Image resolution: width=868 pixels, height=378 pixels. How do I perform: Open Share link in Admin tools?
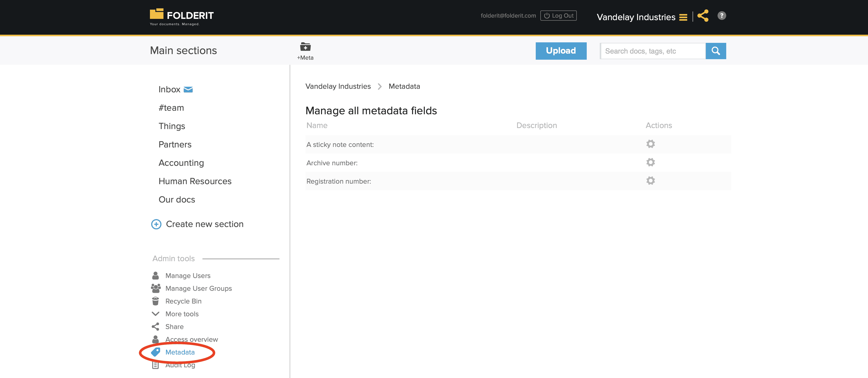174,327
